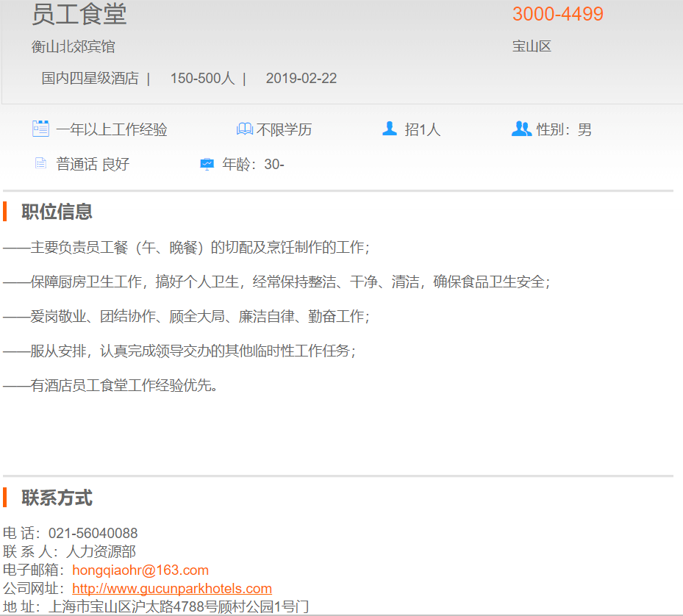Click the open book icon for education
This screenshot has height=616, width=683.
click(244, 129)
